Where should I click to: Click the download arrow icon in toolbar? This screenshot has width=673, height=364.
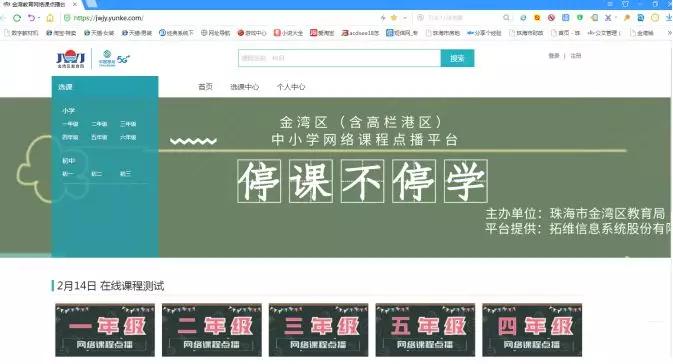[669, 18]
